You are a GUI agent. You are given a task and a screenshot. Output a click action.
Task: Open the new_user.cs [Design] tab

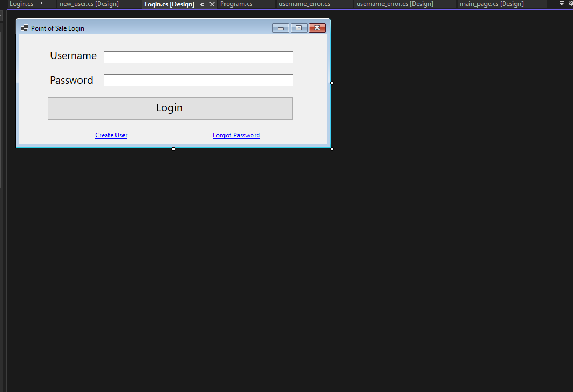pyautogui.click(x=89, y=4)
